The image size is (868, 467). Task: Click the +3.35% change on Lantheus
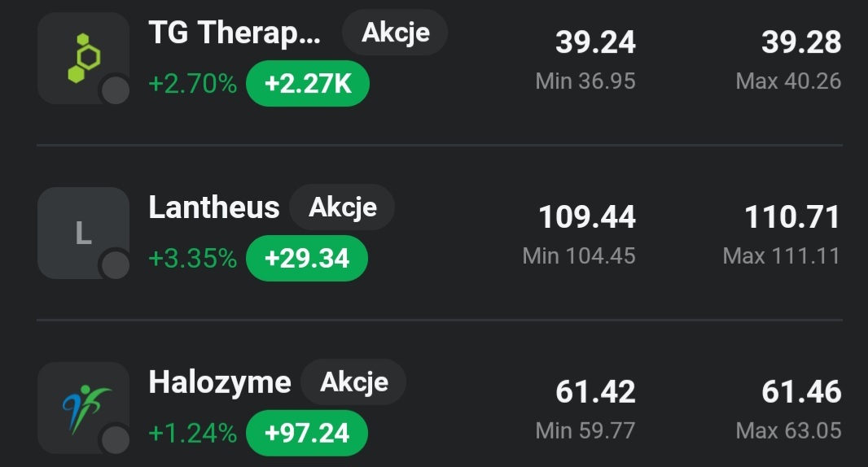coord(193,259)
